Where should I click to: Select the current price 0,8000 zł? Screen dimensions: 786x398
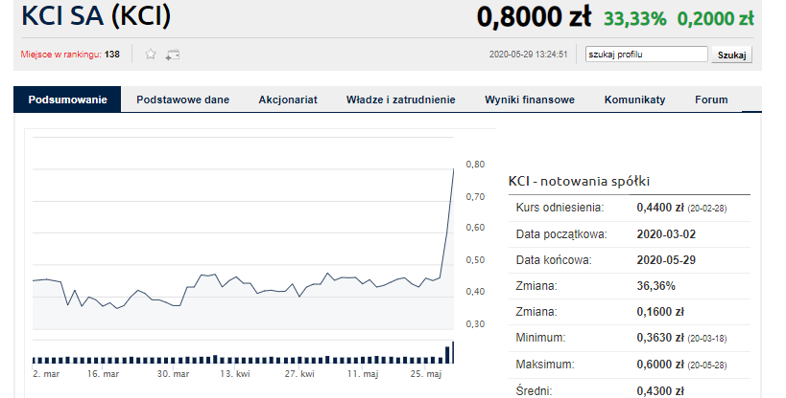(534, 17)
